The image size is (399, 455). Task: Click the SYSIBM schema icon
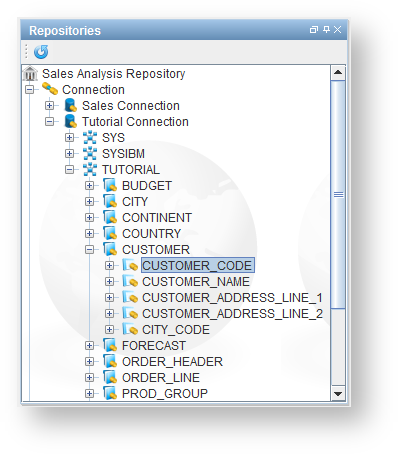pyautogui.click(x=90, y=153)
